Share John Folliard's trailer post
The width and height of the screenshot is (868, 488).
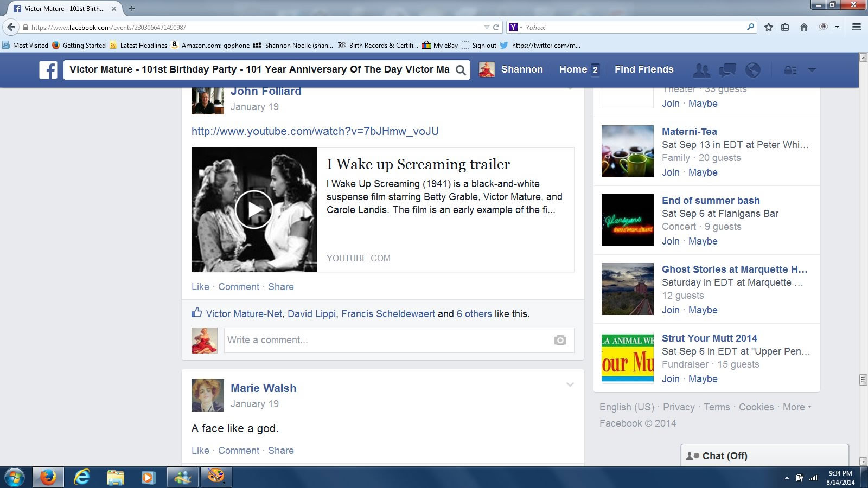[x=281, y=287]
